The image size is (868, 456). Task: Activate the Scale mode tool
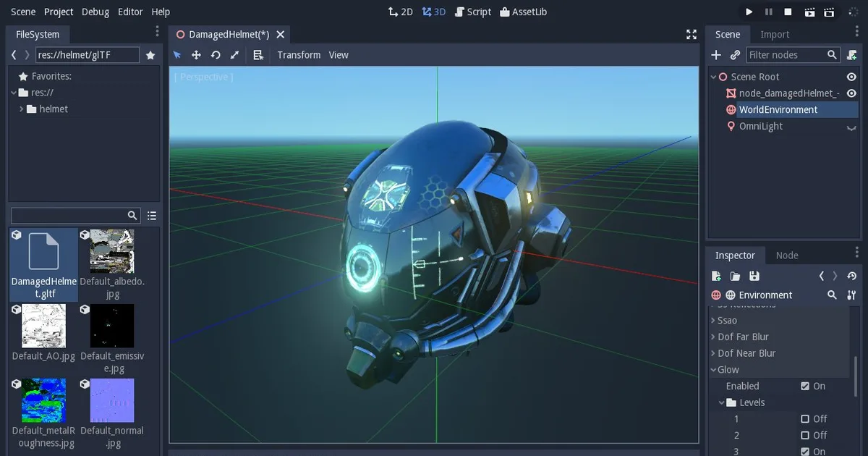tap(234, 55)
